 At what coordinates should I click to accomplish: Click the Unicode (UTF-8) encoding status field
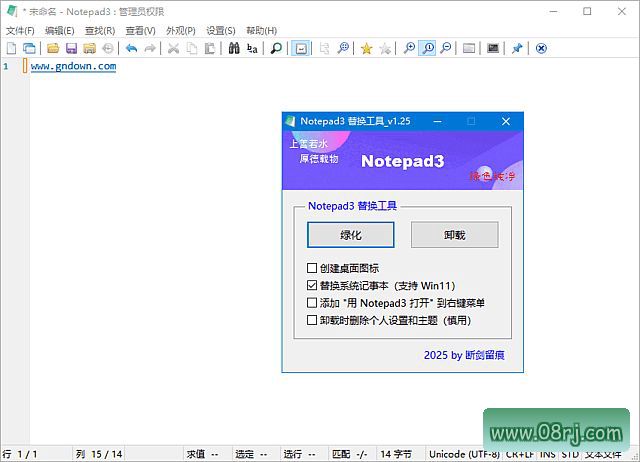click(x=464, y=454)
